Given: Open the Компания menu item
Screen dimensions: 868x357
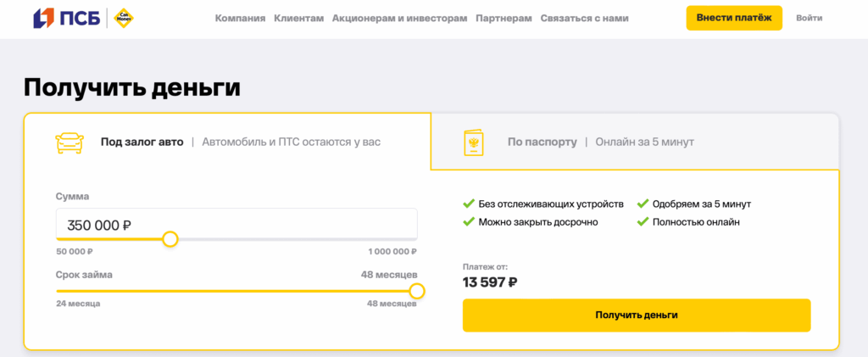Looking at the screenshot, I should (x=240, y=18).
